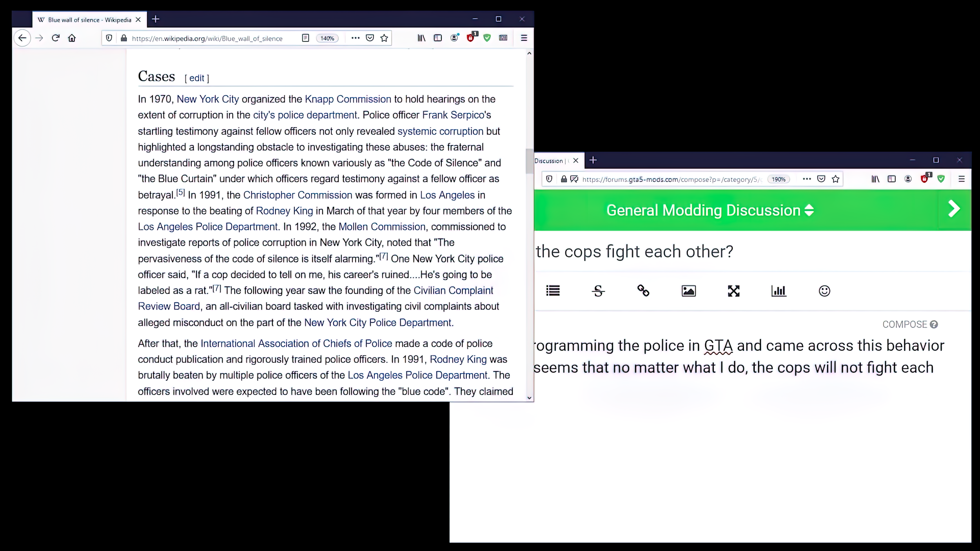980x551 pixels.
Task: Reload the Wikipedia page
Action: coord(56,38)
